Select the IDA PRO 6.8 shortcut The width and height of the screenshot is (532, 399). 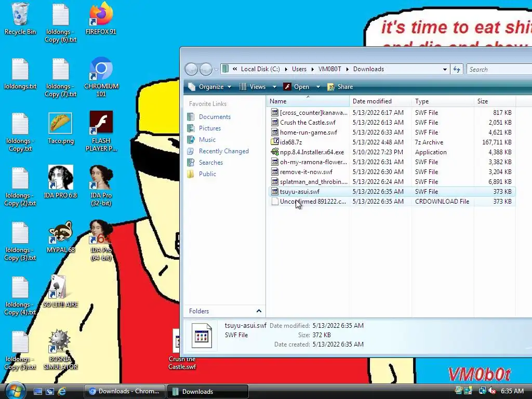(x=60, y=182)
